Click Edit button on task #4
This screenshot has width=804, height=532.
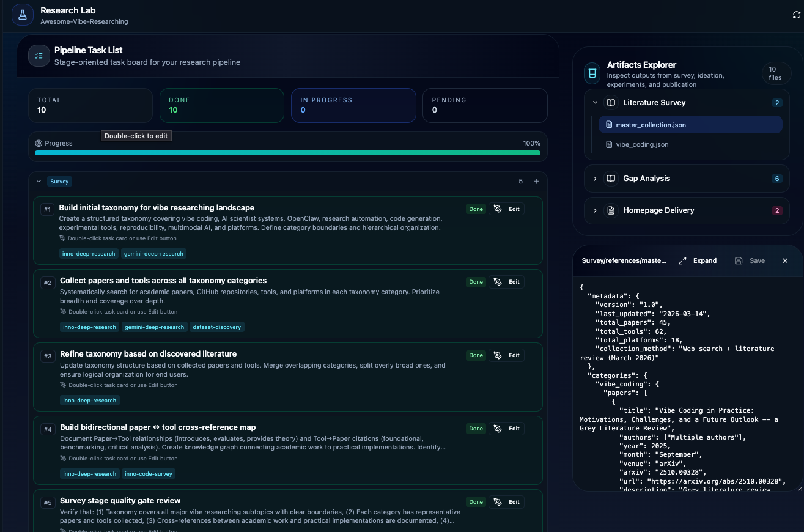[x=507, y=429]
